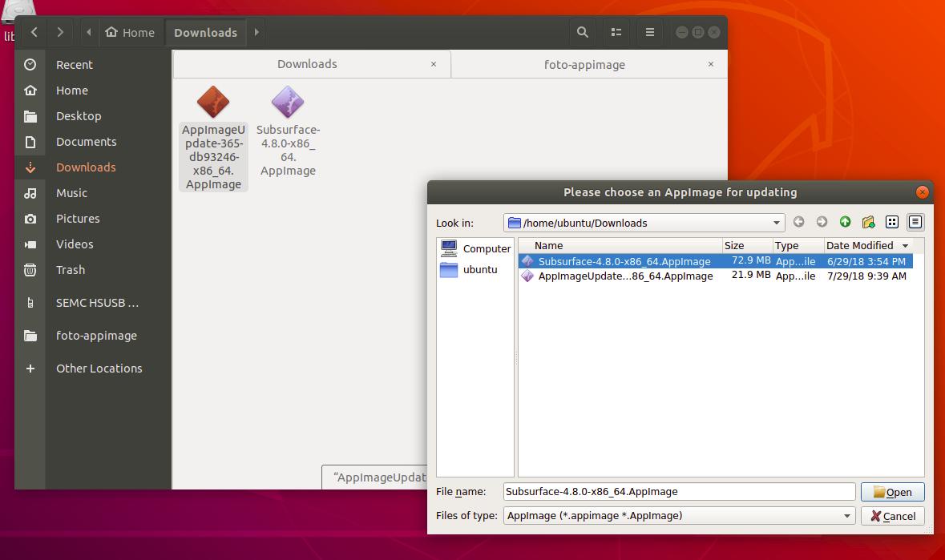Image resolution: width=945 pixels, height=560 pixels.
Task: Switch dialog to detail view
Action: point(915,222)
